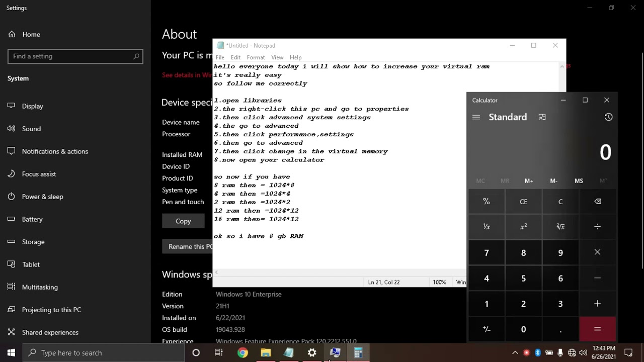Click the Find a setting search box
The image size is (644, 362).
coord(75,56)
